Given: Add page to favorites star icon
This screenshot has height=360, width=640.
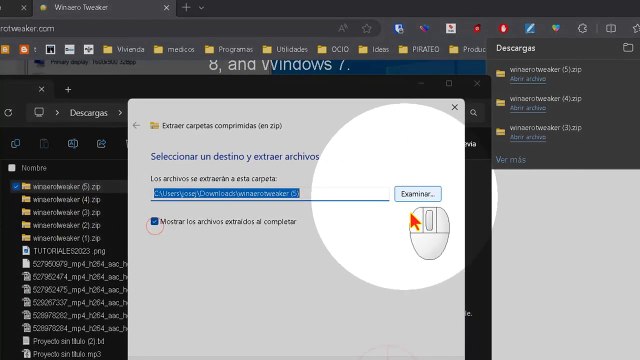Looking at the screenshot, I should click(367, 28).
